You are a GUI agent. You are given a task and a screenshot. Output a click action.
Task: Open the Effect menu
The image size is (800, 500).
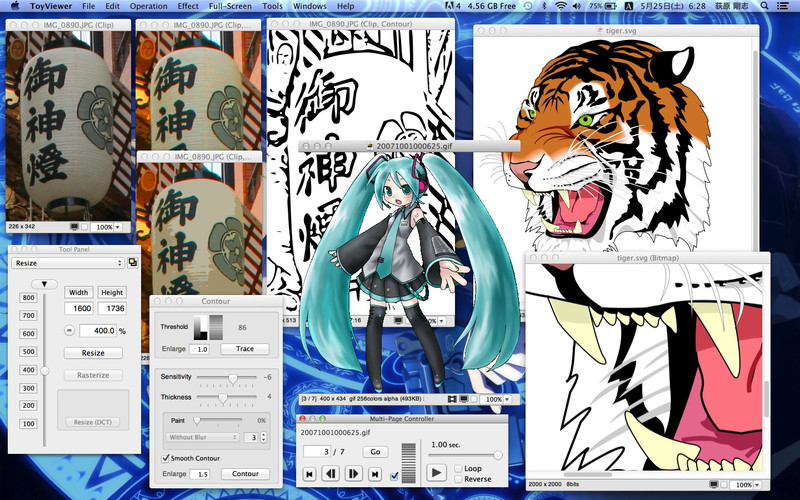[188, 6]
